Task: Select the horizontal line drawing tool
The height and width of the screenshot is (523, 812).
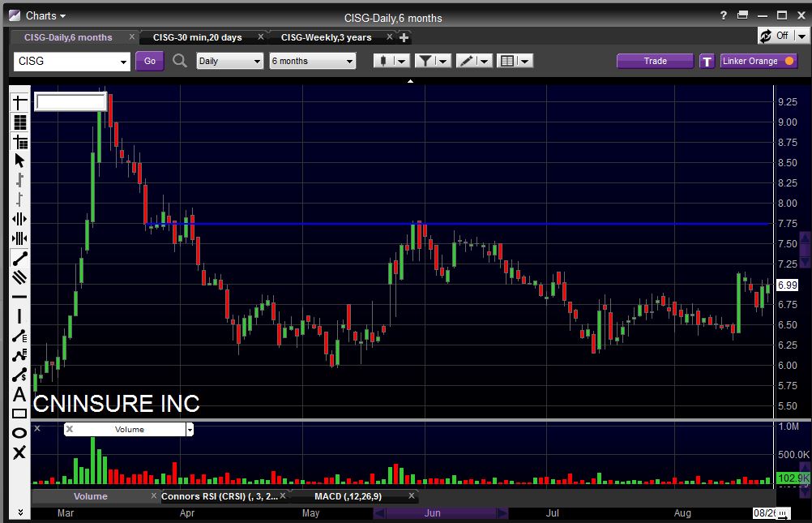Action: 19,297
